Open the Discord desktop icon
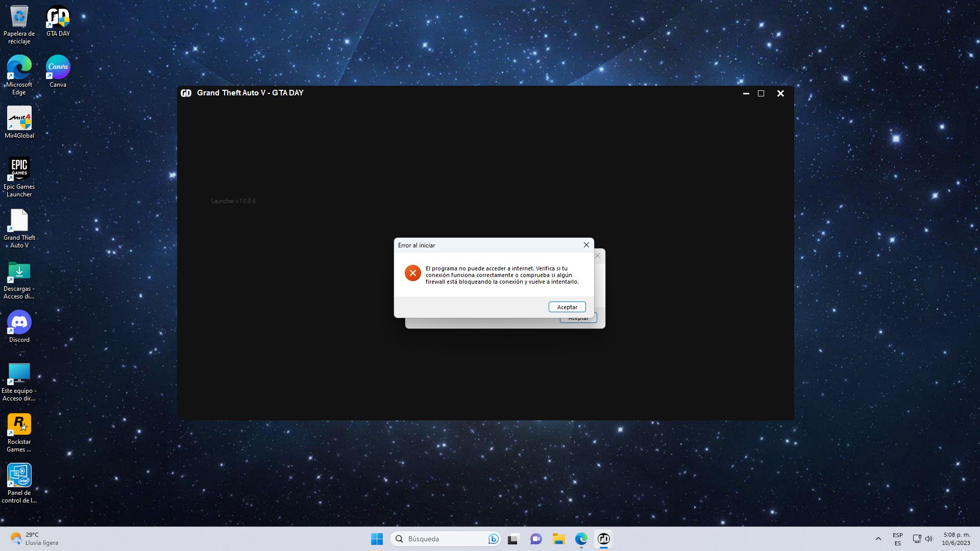This screenshot has height=551, width=980. [x=19, y=323]
